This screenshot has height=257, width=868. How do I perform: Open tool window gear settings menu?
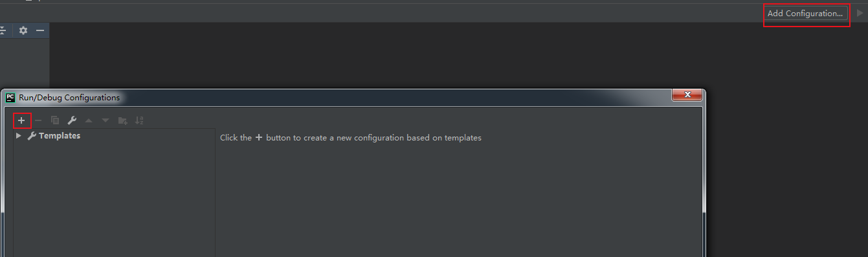click(x=23, y=30)
